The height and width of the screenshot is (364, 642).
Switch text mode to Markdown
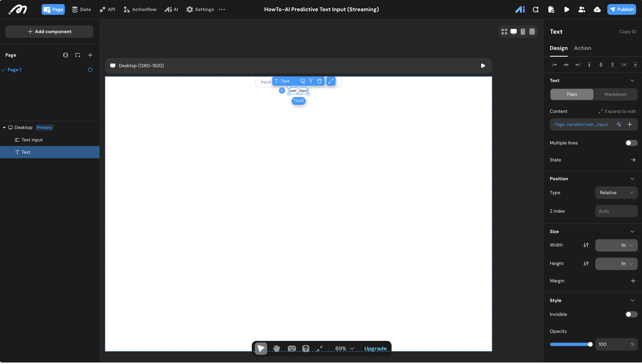(615, 95)
